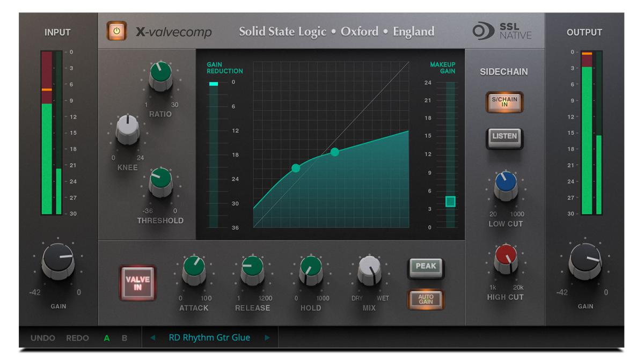This screenshot has height=360, width=644.
Task: Click the lower knee point on graph
Action: 296,168
